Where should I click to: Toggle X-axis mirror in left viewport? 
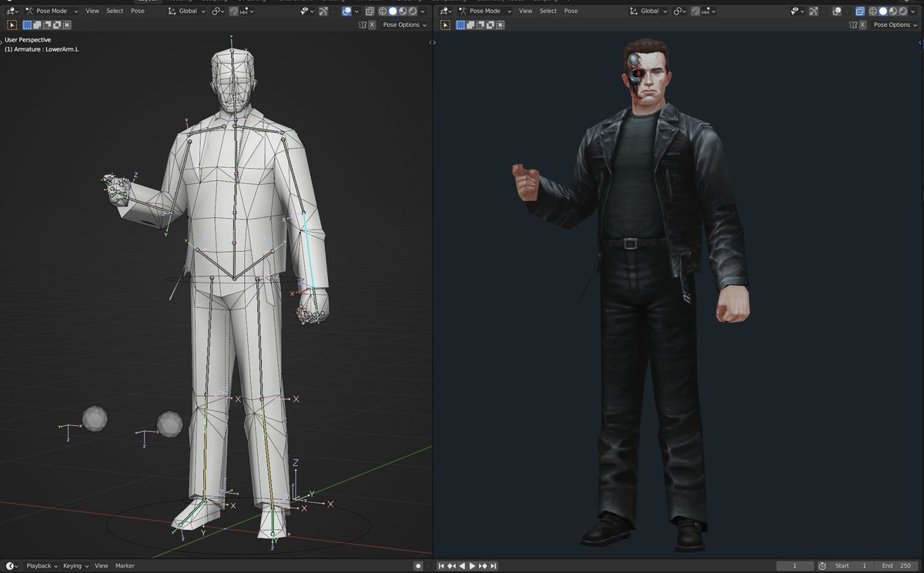click(x=372, y=25)
